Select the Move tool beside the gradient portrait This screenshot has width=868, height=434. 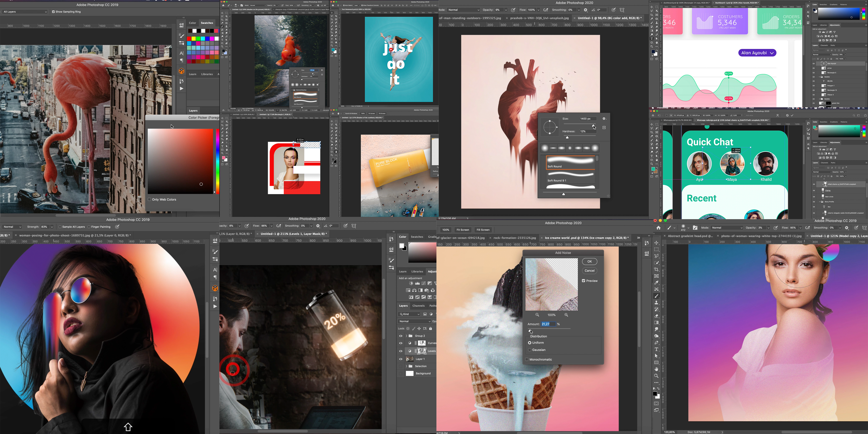pos(656,243)
